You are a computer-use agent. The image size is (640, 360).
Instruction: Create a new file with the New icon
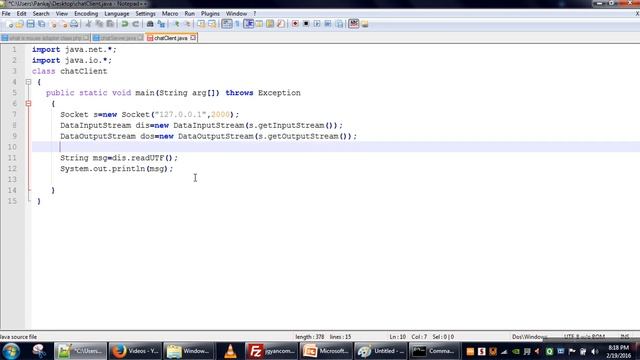tap(9, 24)
